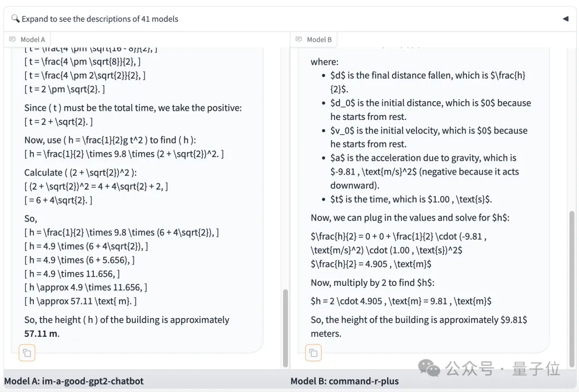Click 'Now, multiply by 2 to find $h$' line
The width and height of the screenshot is (579, 392).
click(x=372, y=283)
